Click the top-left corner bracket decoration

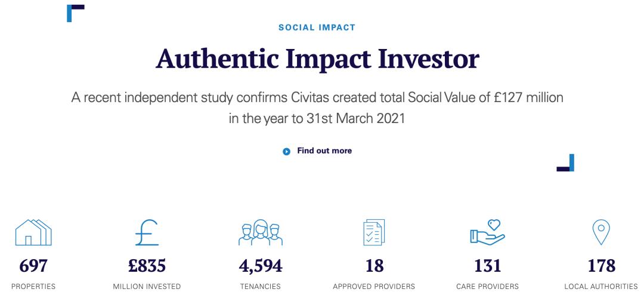(x=76, y=13)
